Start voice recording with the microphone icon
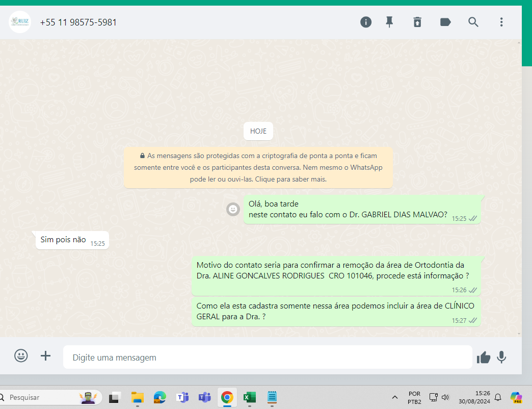The width and height of the screenshot is (532, 409). (501, 357)
